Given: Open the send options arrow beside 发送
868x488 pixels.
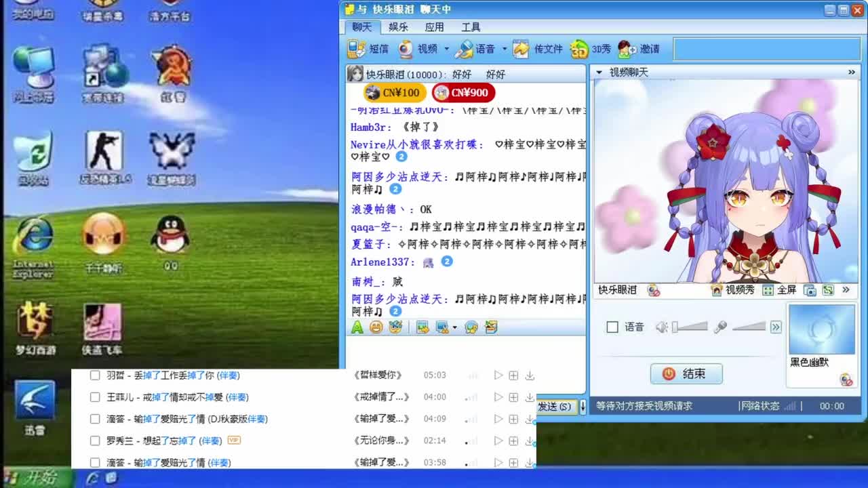Looking at the screenshot, I should coord(583,407).
